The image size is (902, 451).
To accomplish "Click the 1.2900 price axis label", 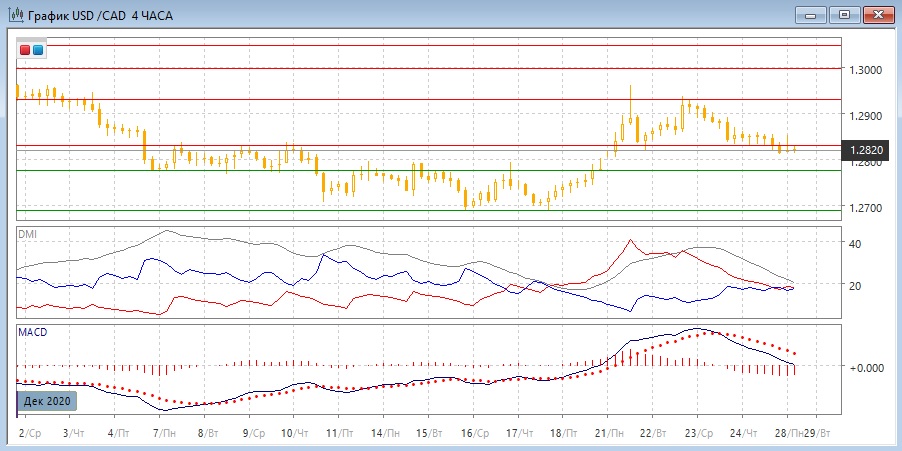I will coord(865,116).
